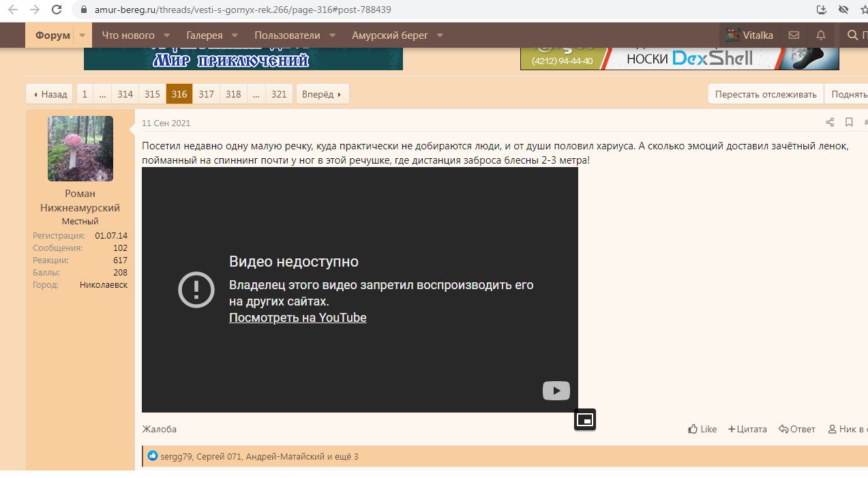Click the Цитата quote button
The image size is (868, 478).
click(747, 429)
